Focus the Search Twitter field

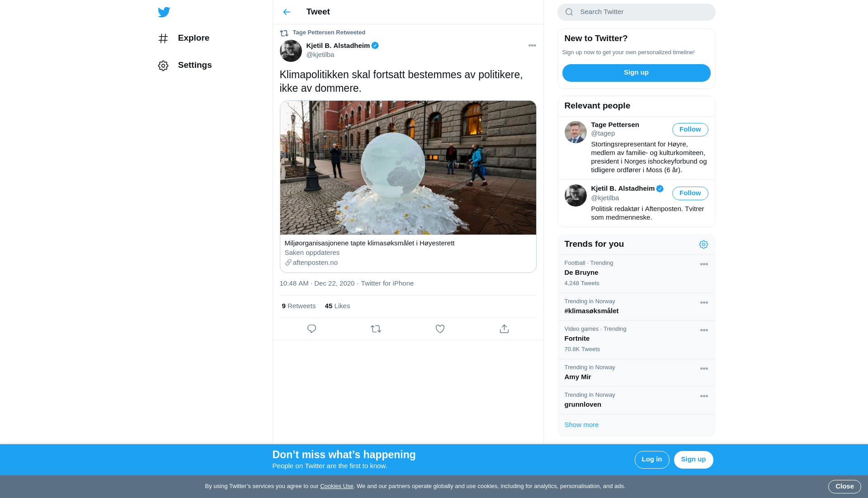[636, 12]
